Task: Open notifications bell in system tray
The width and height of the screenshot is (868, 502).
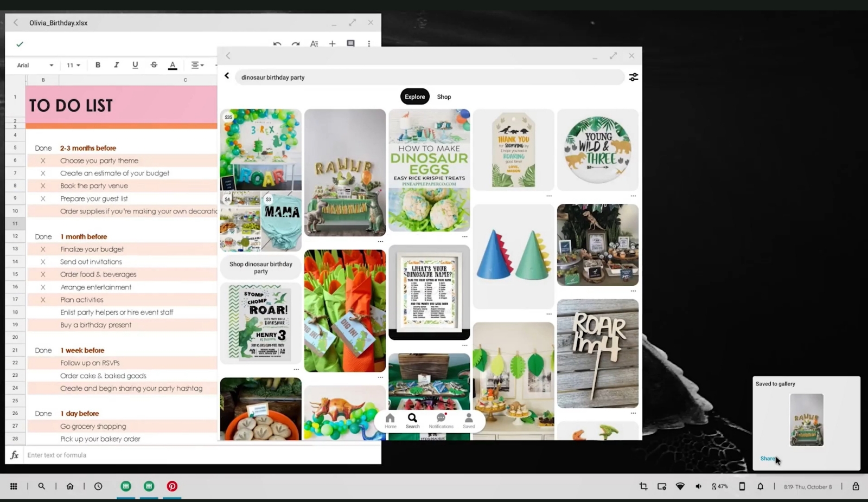Action: tap(760, 486)
